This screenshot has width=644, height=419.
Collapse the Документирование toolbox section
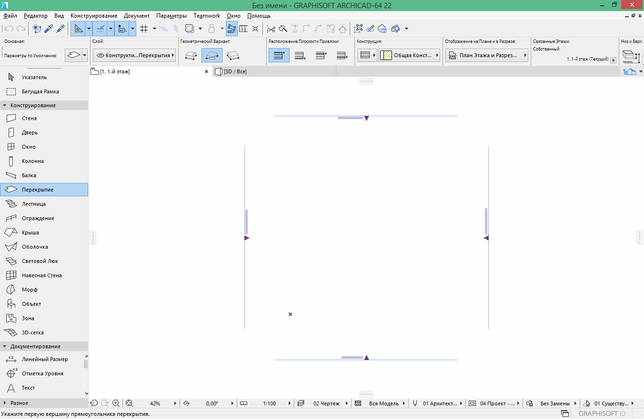[x=44, y=346]
